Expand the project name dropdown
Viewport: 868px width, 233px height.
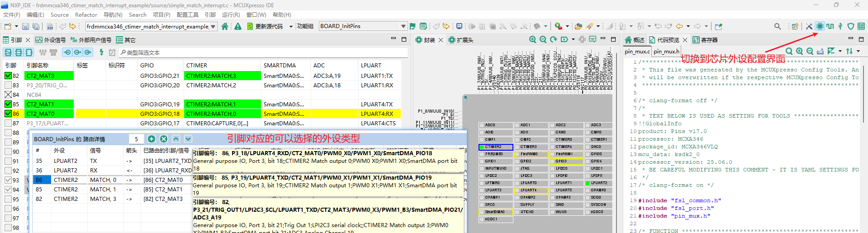[213, 26]
